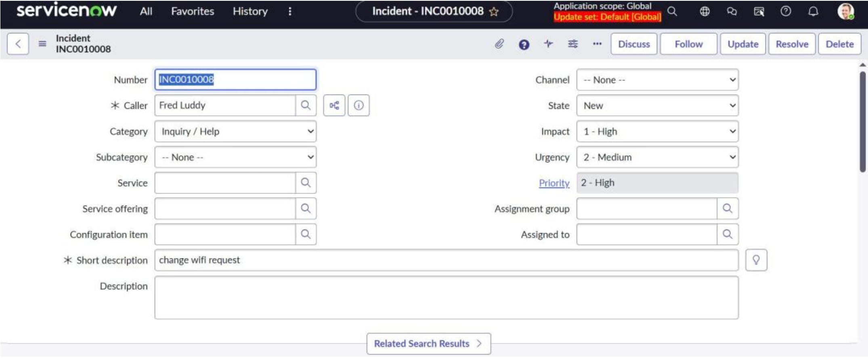Click the scrollbar up arrow
Screen dimensions: 868x358
click(863, 65)
